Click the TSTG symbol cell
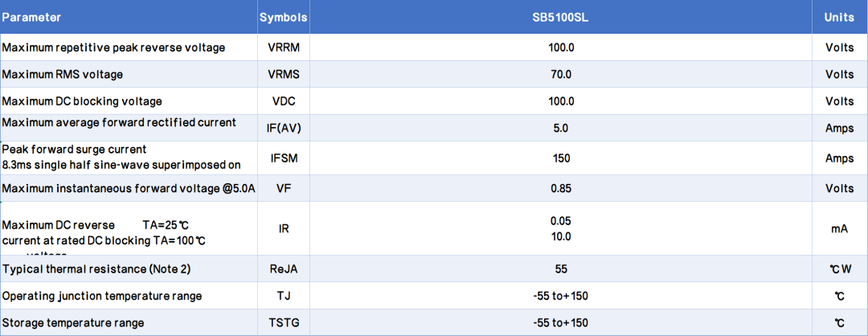 284,322
